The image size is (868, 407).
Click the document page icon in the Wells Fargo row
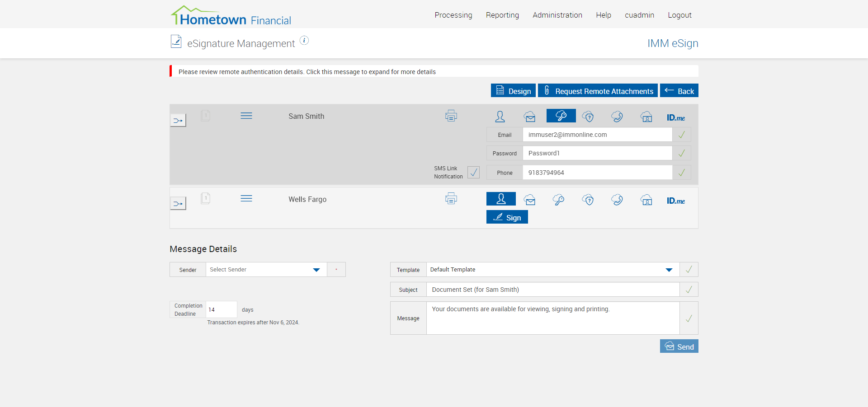205,198
